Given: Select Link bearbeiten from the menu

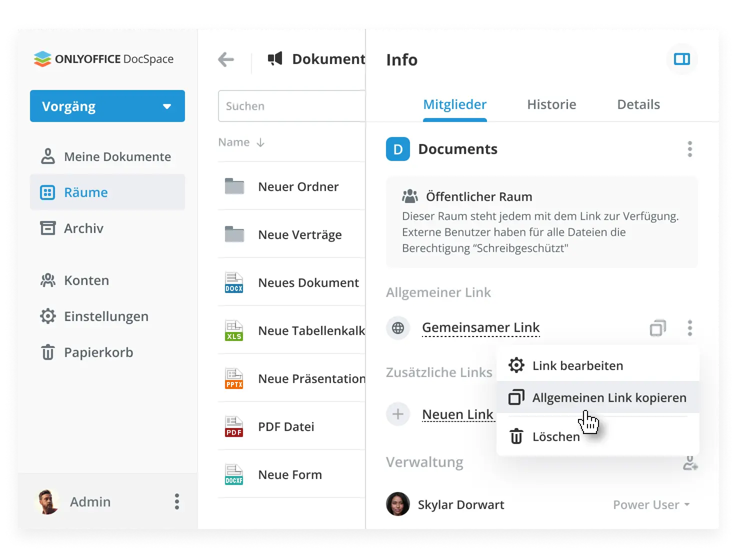Looking at the screenshot, I should pos(577,365).
